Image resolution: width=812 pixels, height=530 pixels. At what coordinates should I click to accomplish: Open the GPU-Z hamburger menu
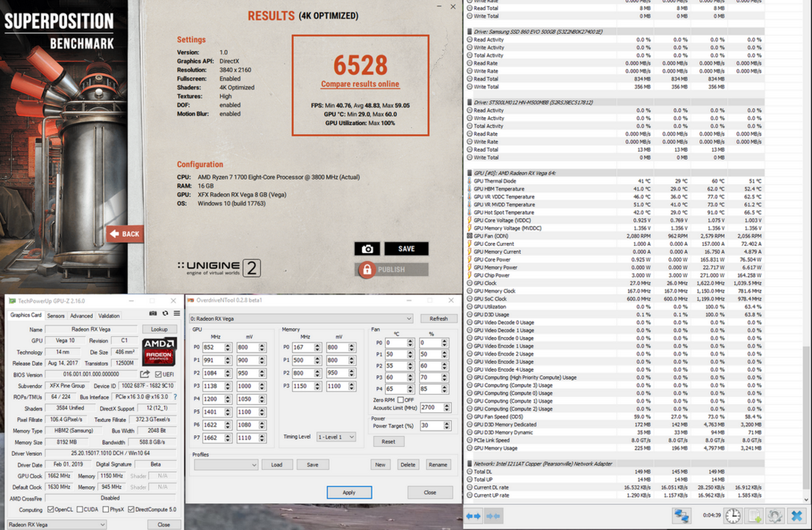tap(177, 313)
